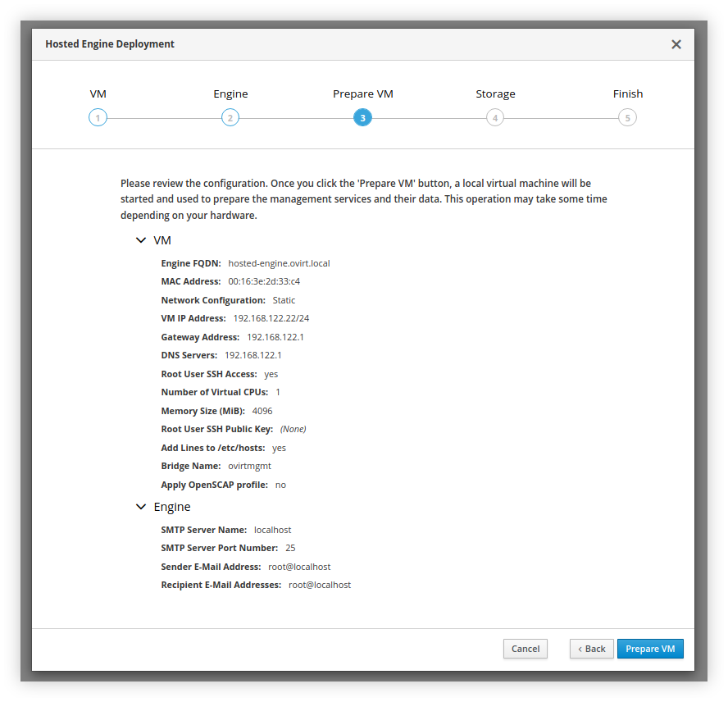Select the Finish step label
This screenshot has width=728, height=702.
coord(627,93)
